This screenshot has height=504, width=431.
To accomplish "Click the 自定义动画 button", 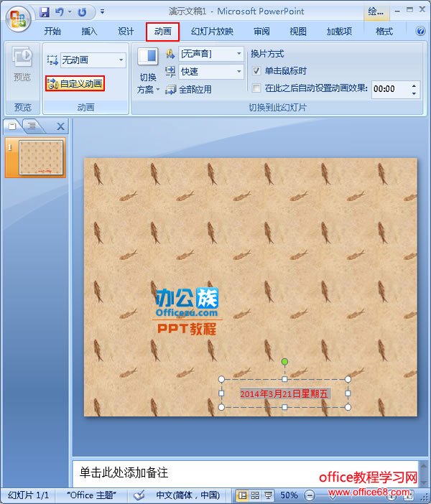I will point(75,83).
